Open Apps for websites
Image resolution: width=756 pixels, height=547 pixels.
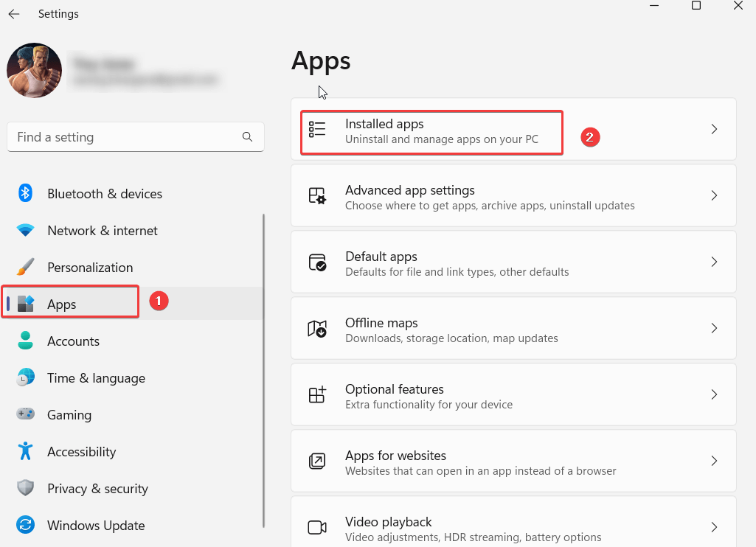[513, 461]
